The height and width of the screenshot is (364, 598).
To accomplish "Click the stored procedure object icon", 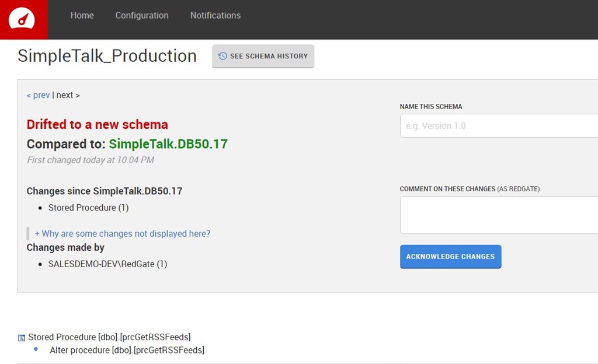I will [x=22, y=338].
